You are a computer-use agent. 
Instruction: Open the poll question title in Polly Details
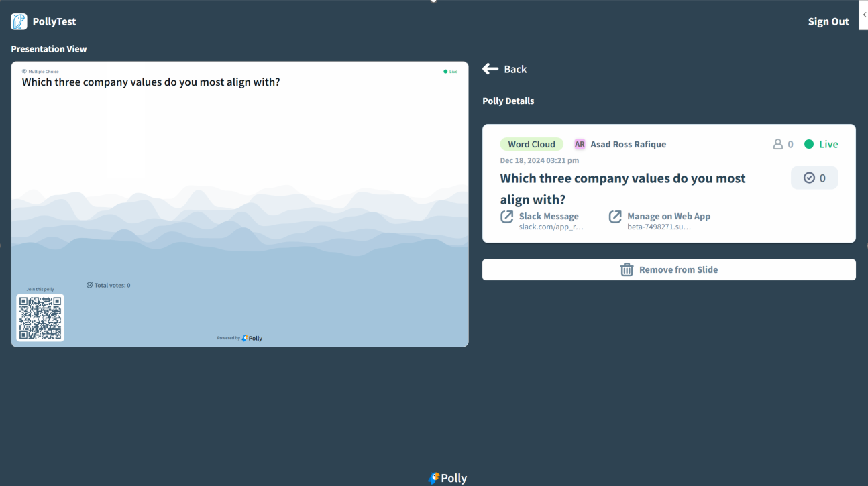coord(622,188)
